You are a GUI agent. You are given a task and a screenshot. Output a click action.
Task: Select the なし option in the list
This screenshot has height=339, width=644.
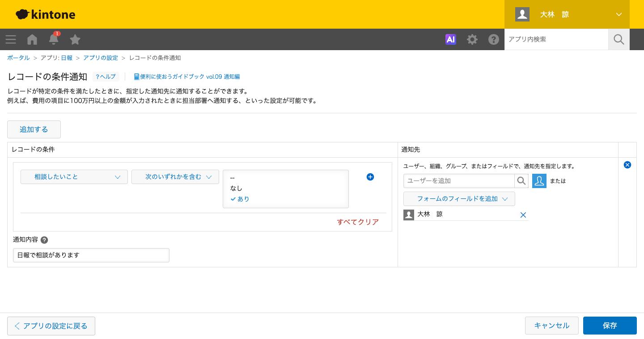pyautogui.click(x=286, y=188)
